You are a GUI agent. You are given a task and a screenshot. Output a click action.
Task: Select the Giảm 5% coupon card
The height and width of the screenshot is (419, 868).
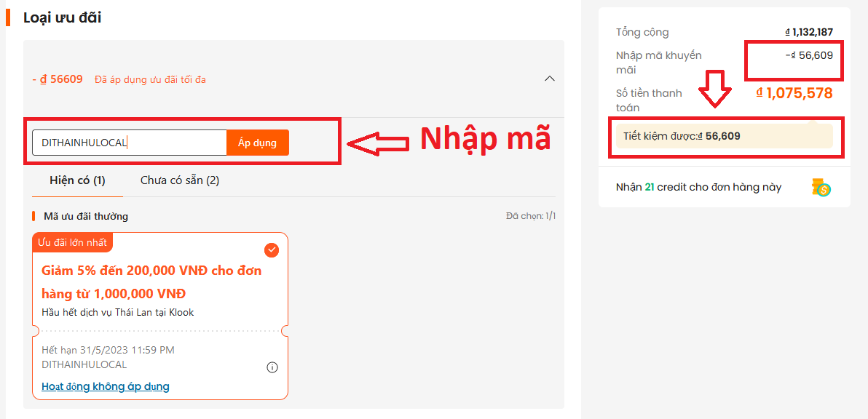tap(160, 316)
